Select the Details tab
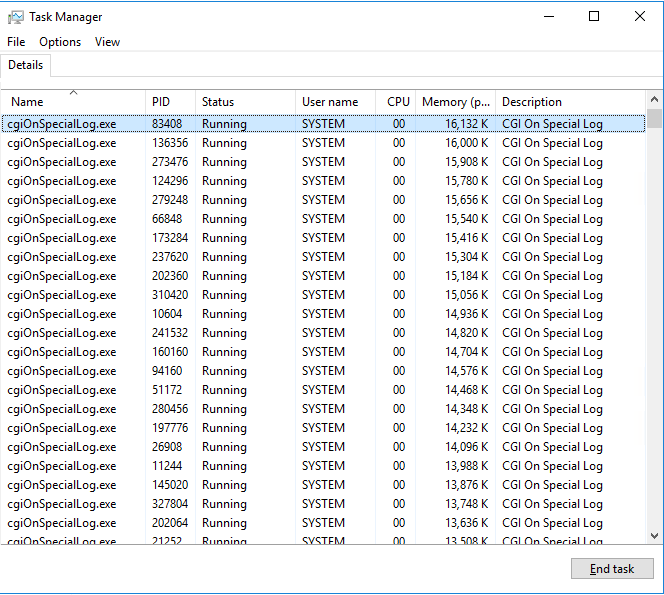This screenshot has width=664, height=595. [x=25, y=65]
